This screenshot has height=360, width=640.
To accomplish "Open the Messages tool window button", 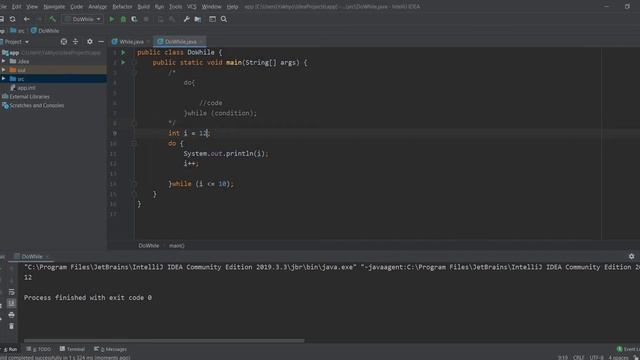I will (x=110, y=349).
